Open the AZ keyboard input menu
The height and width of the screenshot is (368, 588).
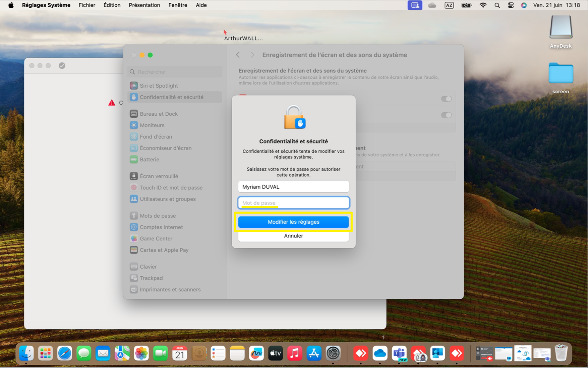(449, 5)
